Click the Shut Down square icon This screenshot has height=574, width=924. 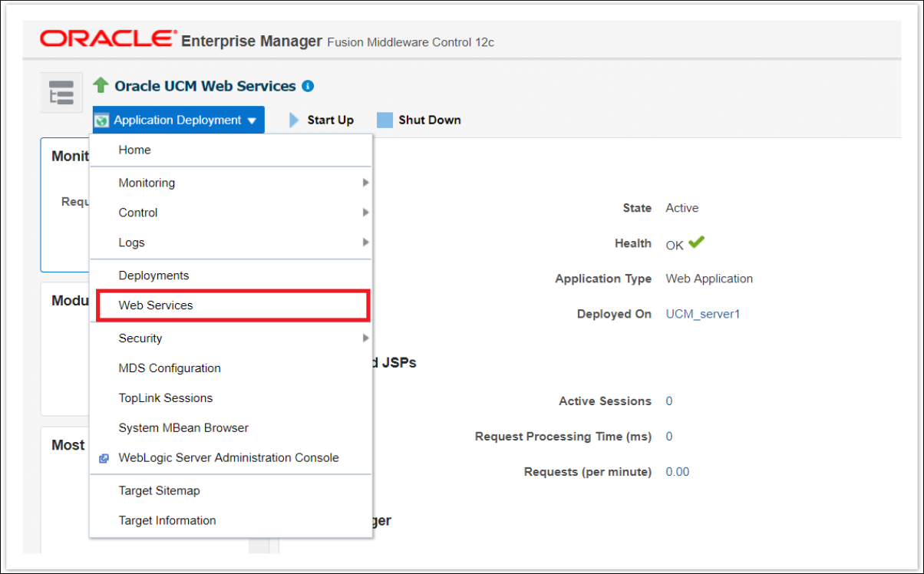click(384, 120)
